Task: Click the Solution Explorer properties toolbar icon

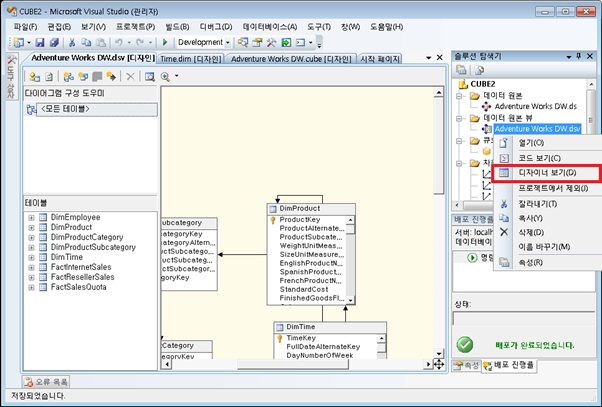Action: [461, 70]
